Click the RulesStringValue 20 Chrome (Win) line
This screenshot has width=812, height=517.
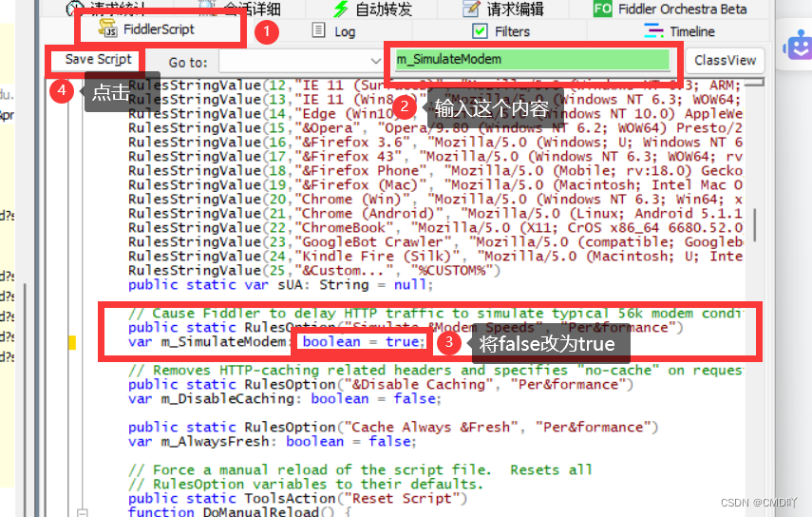[x=436, y=200]
